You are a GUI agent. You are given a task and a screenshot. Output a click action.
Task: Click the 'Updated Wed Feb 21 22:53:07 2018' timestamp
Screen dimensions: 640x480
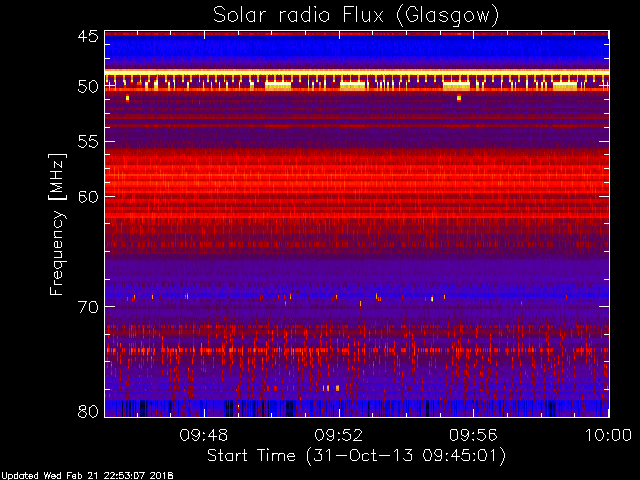[87, 476]
